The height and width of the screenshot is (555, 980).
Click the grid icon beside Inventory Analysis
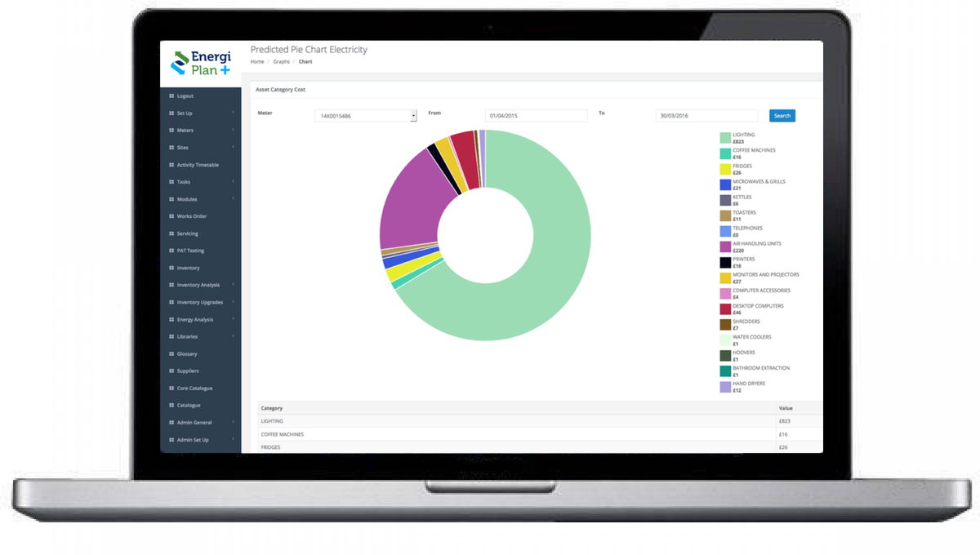[171, 285]
